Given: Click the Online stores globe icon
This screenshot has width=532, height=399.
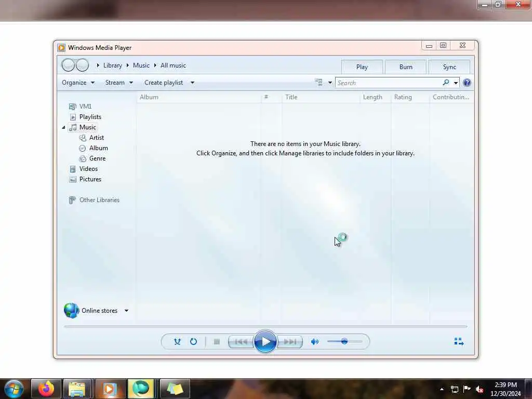Looking at the screenshot, I should (x=71, y=311).
